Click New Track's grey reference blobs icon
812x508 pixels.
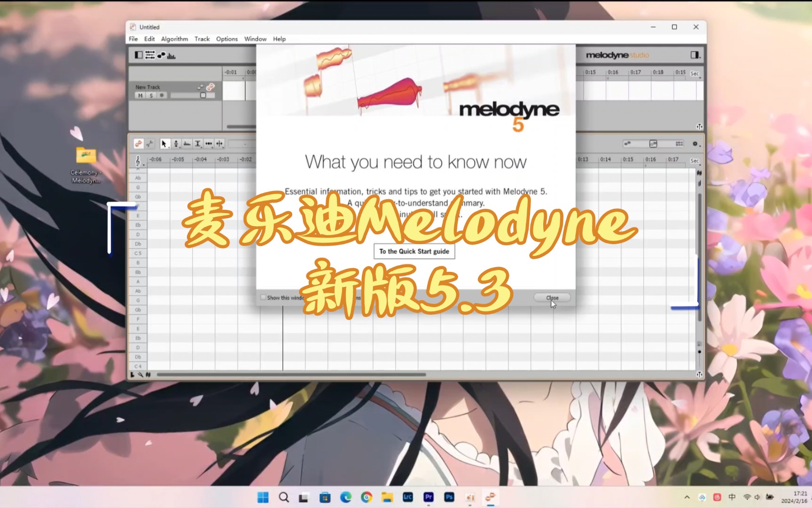point(201,87)
